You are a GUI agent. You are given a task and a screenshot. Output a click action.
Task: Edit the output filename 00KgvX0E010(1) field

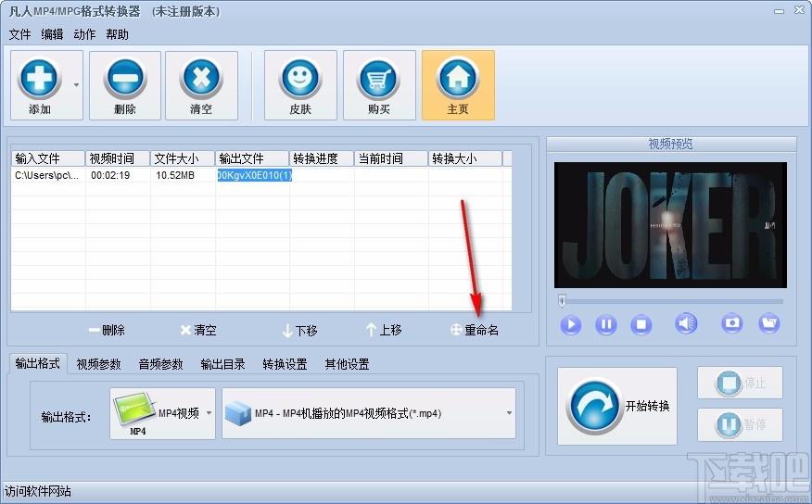(x=254, y=175)
